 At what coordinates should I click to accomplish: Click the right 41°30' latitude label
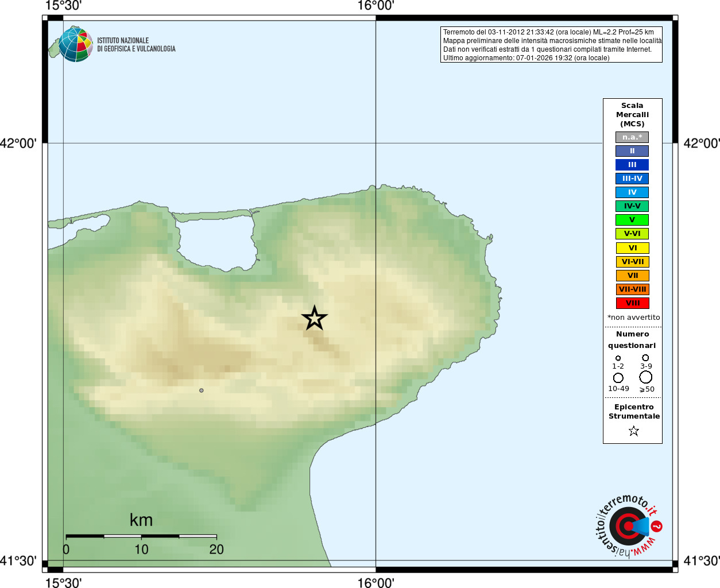pyautogui.click(x=702, y=560)
